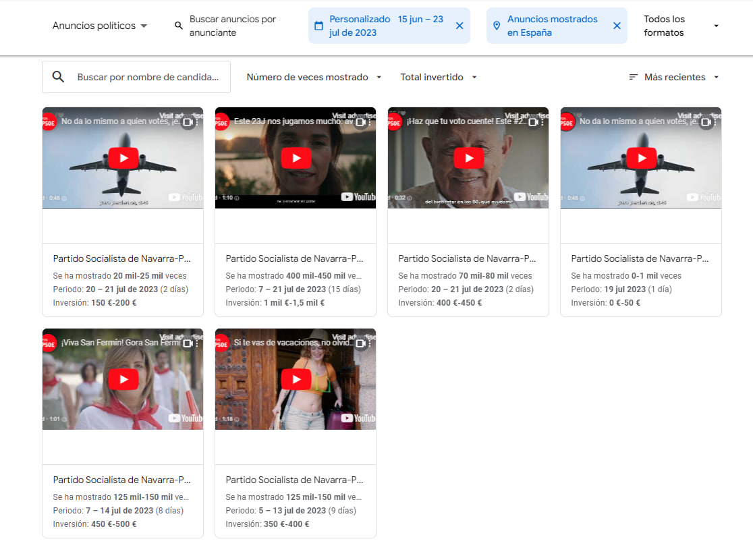
Task: Click 'Inversión: 0 €-50 €' text
Action: pos(605,302)
